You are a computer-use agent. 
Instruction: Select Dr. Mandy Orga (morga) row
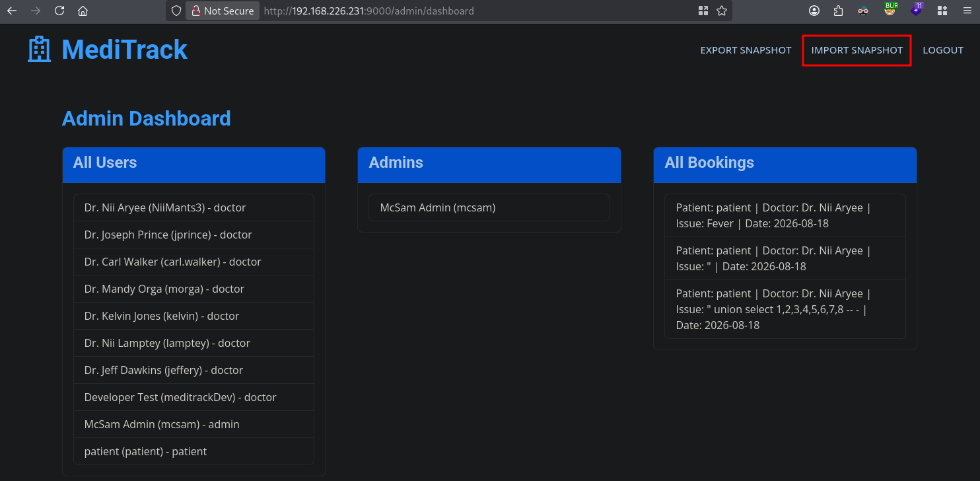193,289
